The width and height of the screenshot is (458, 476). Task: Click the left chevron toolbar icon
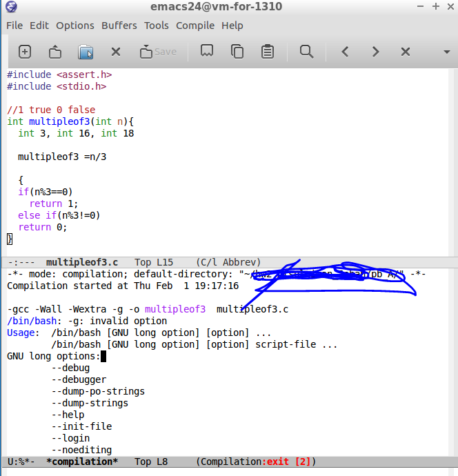345,52
